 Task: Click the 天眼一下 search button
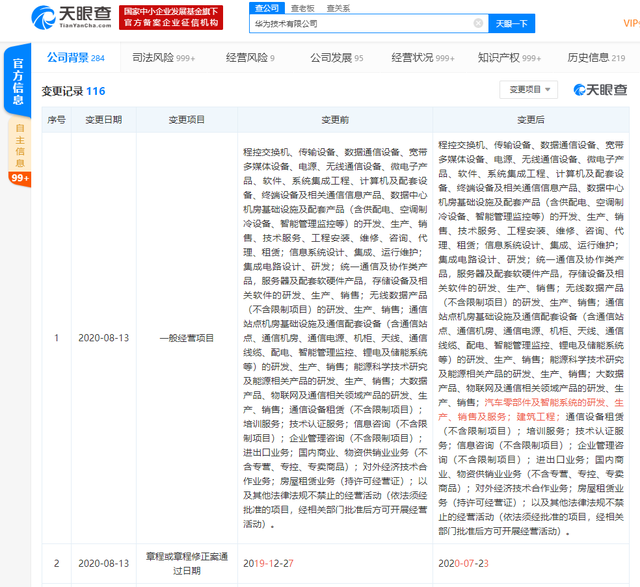[513, 23]
